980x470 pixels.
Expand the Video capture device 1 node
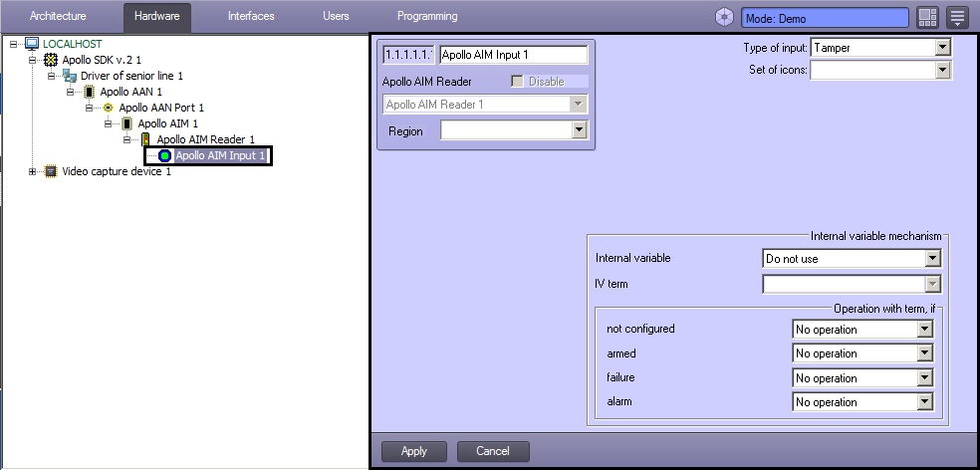pos(33,172)
